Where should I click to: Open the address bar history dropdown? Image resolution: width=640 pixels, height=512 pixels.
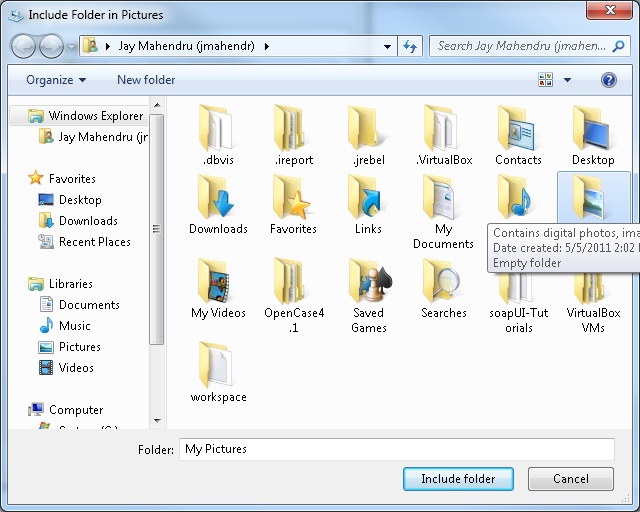(x=387, y=47)
